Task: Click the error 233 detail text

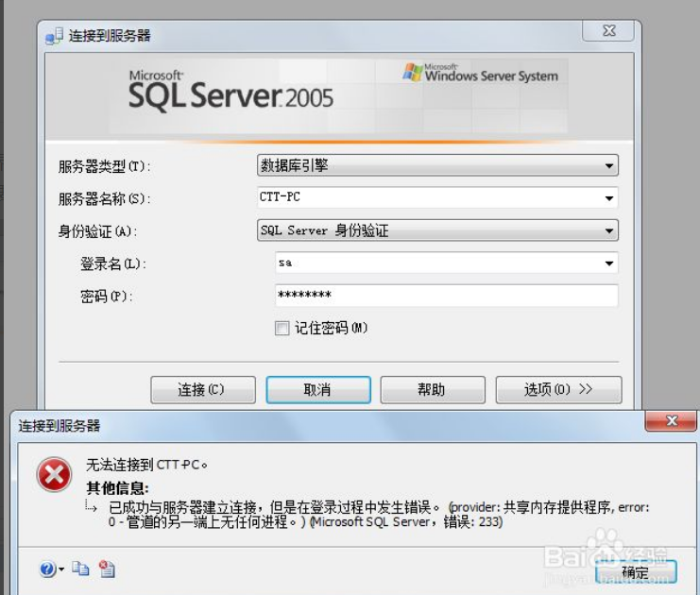Action: click(379, 514)
